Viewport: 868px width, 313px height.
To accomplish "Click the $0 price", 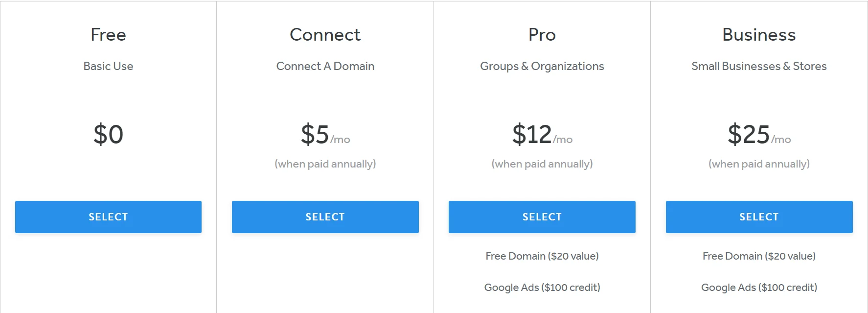I will point(108,134).
